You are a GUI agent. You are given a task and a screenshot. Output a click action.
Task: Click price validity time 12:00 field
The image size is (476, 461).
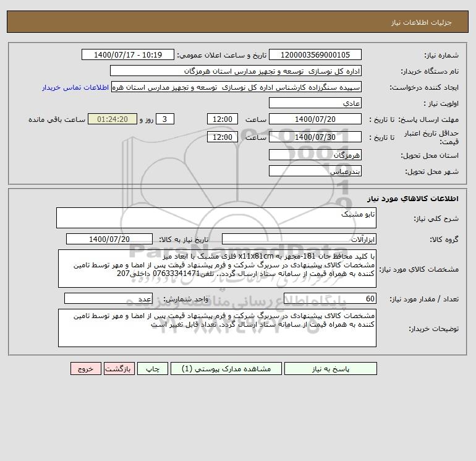tap(222, 137)
